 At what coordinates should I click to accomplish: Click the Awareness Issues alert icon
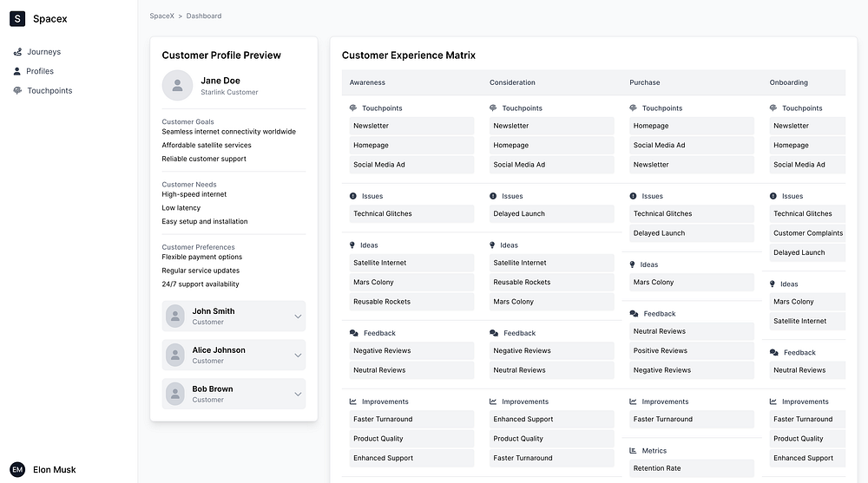[x=353, y=196]
